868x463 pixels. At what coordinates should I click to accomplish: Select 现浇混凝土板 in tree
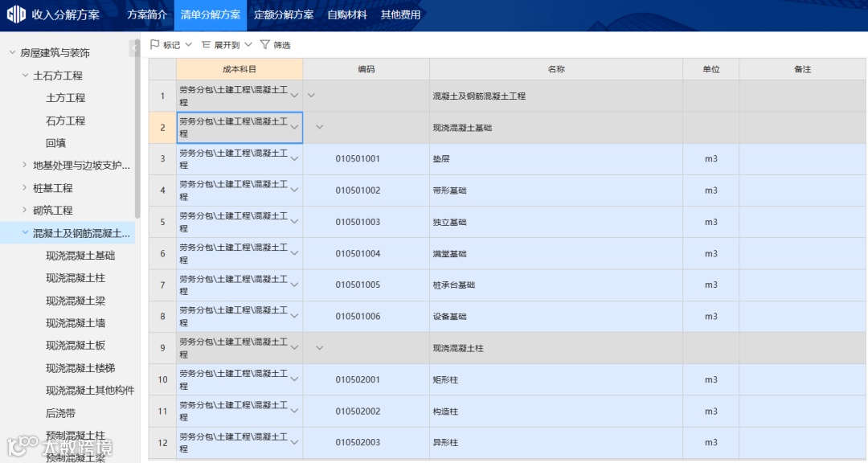[76, 346]
